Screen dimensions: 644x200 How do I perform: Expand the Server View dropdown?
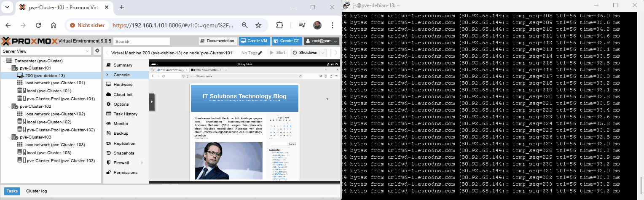click(87, 51)
